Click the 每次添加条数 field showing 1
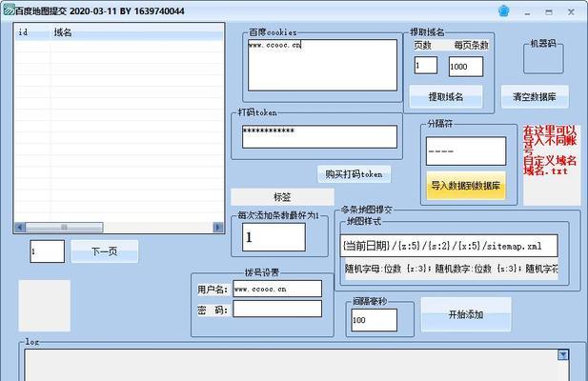Screen dimensions: 588x381 pyautogui.click(x=274, y=237)
